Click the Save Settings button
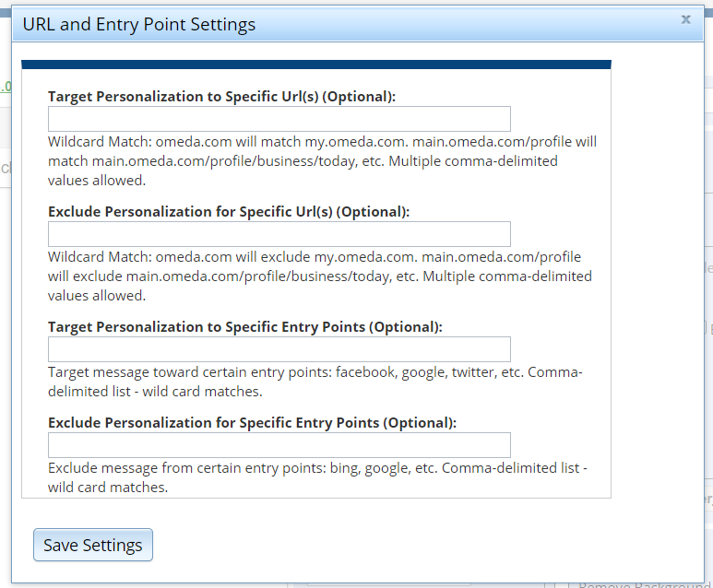The image size is (713, 588). point(92,545)
